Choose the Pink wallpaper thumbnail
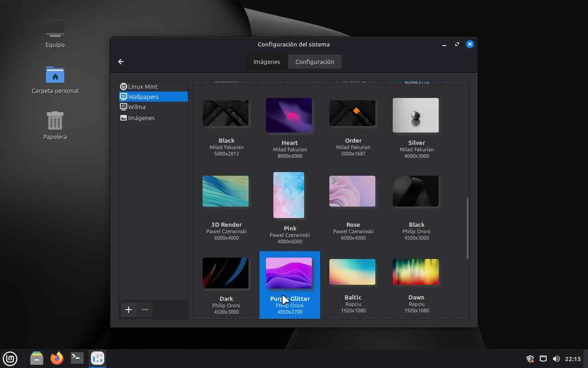 (289, 195)
